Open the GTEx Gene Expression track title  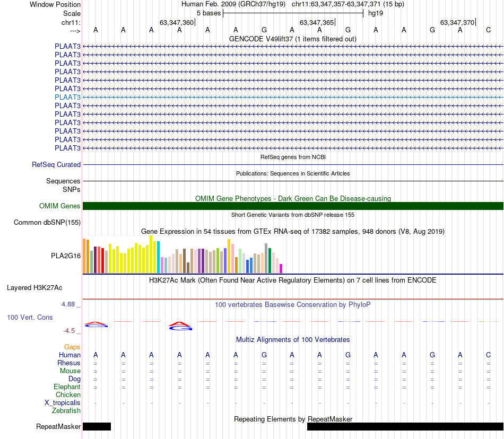(x=293, y=231)
